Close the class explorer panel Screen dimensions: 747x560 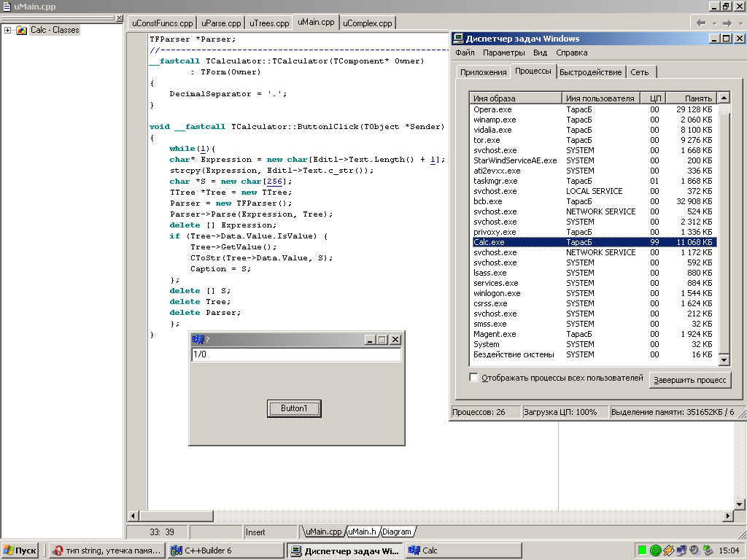tap(120, 18)
